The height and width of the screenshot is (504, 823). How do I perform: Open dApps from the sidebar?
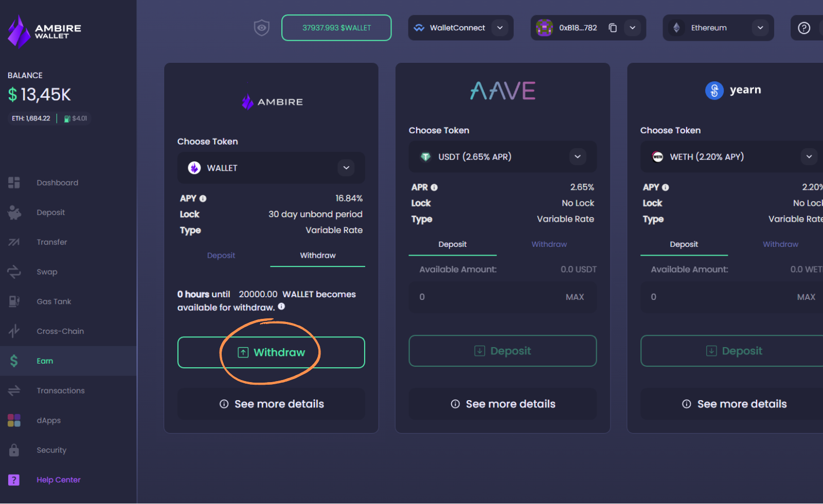[x=48, y=420]
